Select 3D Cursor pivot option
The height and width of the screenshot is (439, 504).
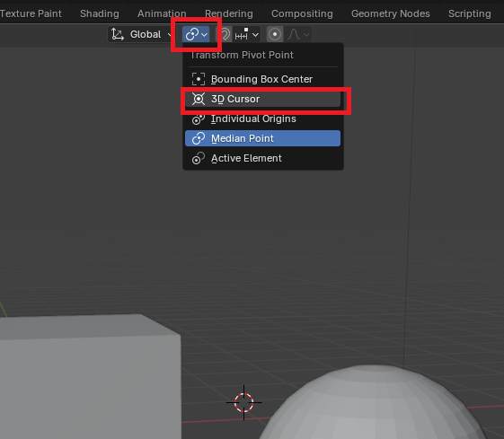point(262,99)
